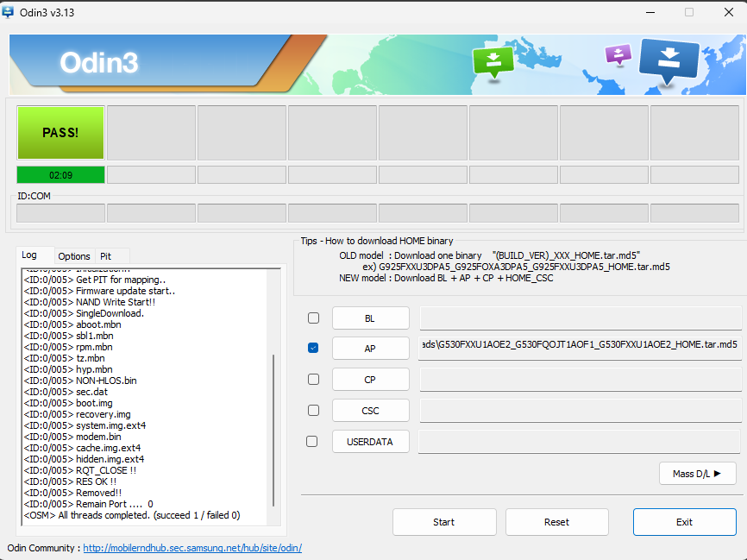
Task: Enable the BL checkbox
Action: (313, 318)
